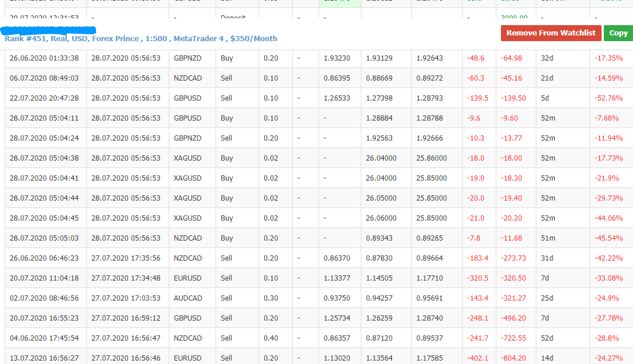The width and height of the screenshot is (633, 364).
Task: Click profit value -804.20
Action: (513, 358)
